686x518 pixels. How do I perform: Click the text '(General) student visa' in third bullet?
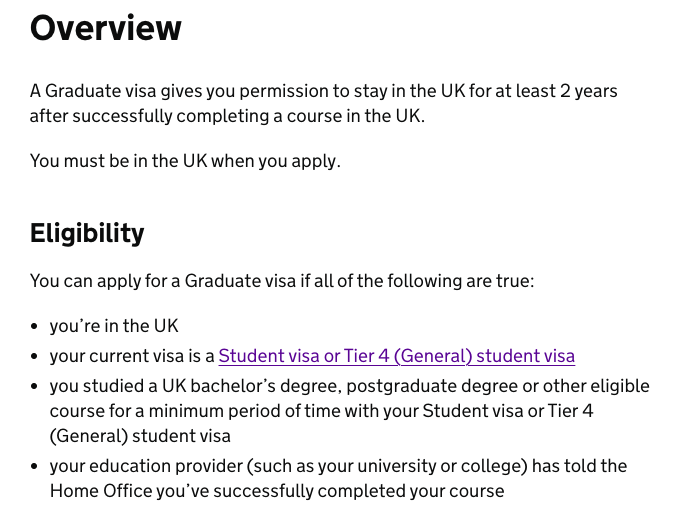click(x=140, y=436)
